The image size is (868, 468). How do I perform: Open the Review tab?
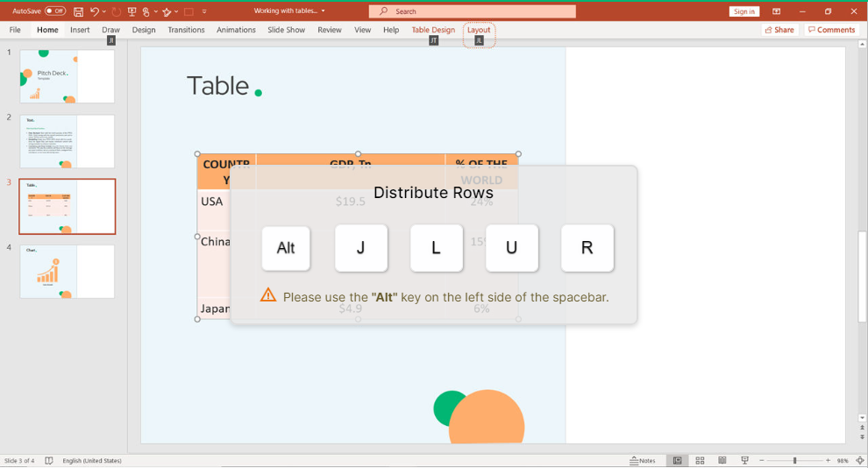tap(330, 30)
